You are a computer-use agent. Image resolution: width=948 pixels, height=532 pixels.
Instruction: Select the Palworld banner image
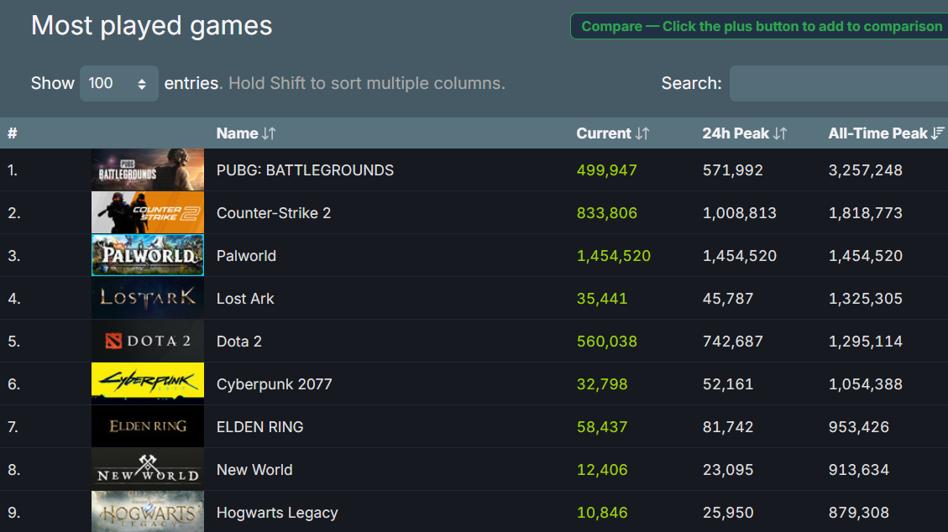coord(147,255)
